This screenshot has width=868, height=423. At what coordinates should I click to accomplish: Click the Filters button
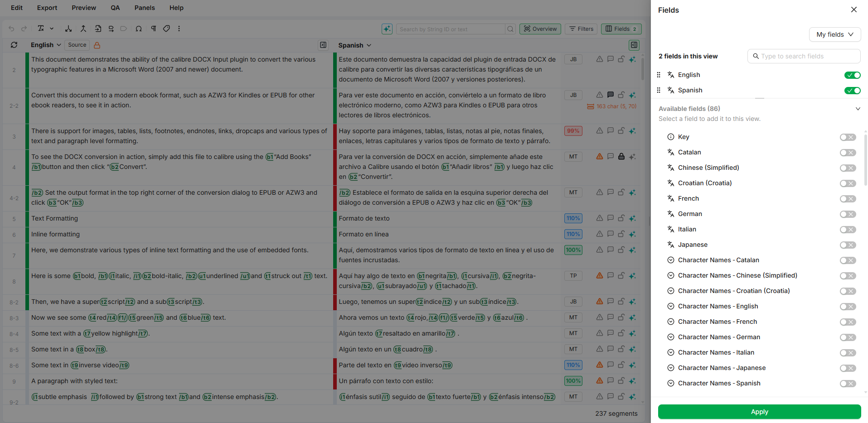(x=581, y=29)
